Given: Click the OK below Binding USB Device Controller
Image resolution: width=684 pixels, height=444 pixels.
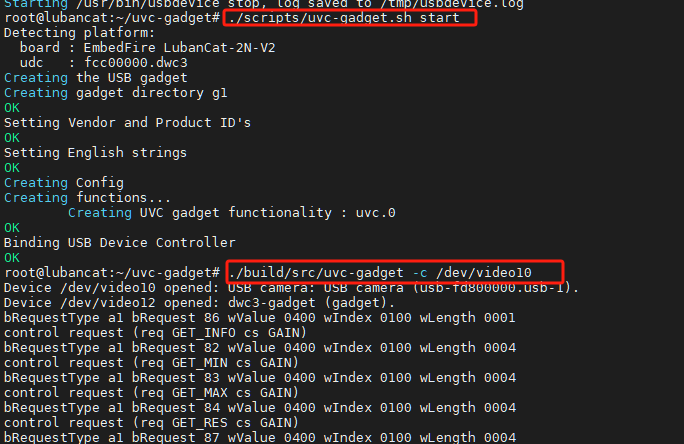Looking at the screenshot, I should click(12, 258).
